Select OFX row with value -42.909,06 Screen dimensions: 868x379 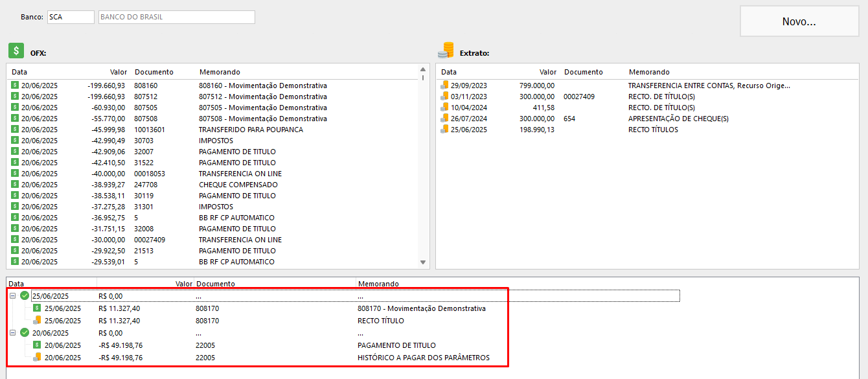[213, 152]
